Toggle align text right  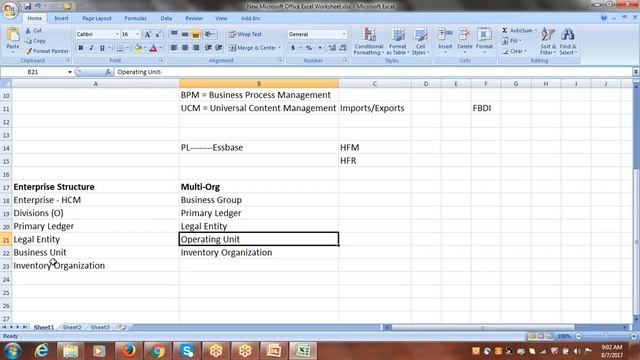click(196, 48)
